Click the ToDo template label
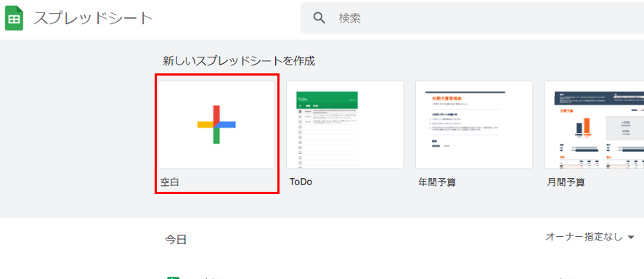The width and height of the screenshot is (644, 279). point(301,182)
